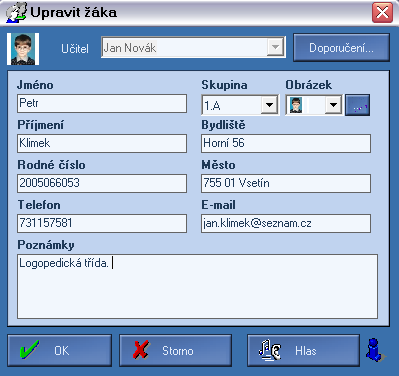
Task: Open the Skupina dropdown arrow
Action: click(269, 105)
